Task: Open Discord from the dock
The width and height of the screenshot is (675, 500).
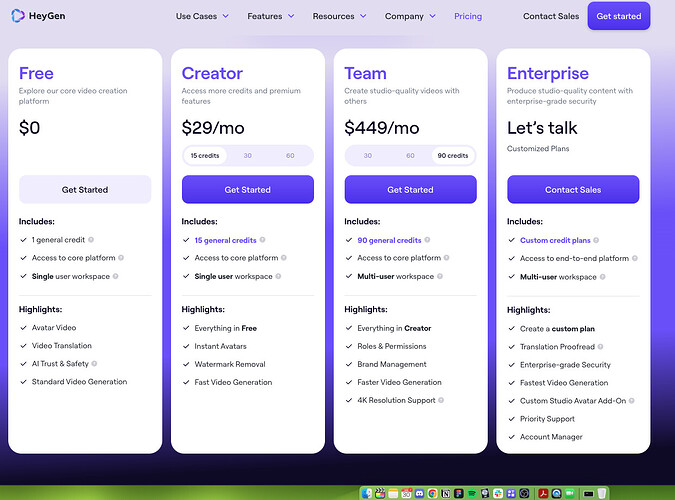Action: 419,493
